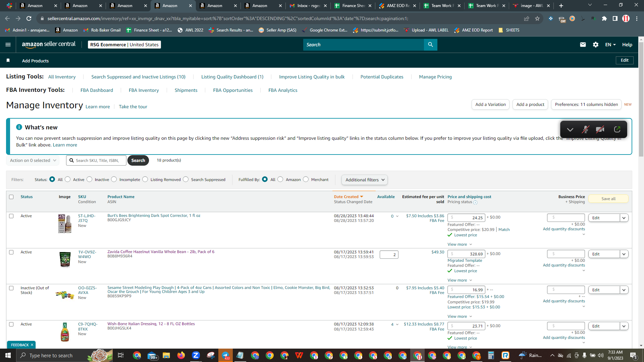Toggle the camera icon in call overlay
The height and width of the screenshot is (362, 644).
pyautogui.click(x=600, y=129)
